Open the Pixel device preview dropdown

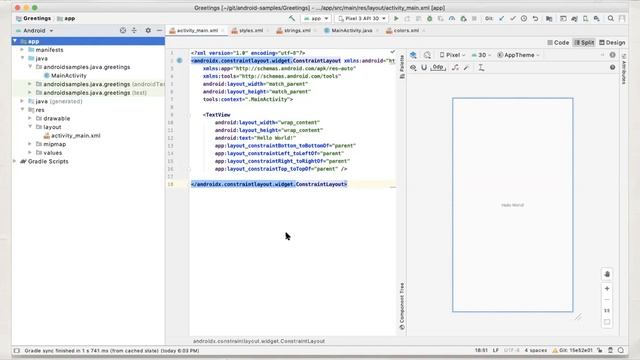click(452, 55)
